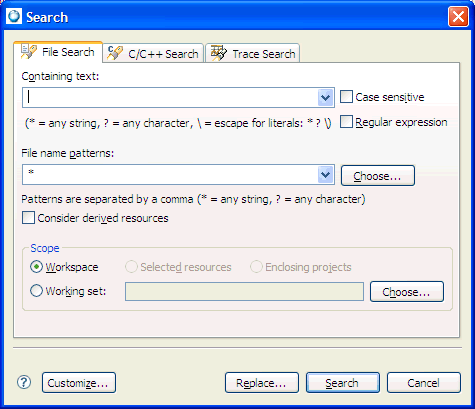The image size is (475, 409).
Task: Expand the Containing text dropdown arrow
Action: pyautogui.click(x=325, y=98)
